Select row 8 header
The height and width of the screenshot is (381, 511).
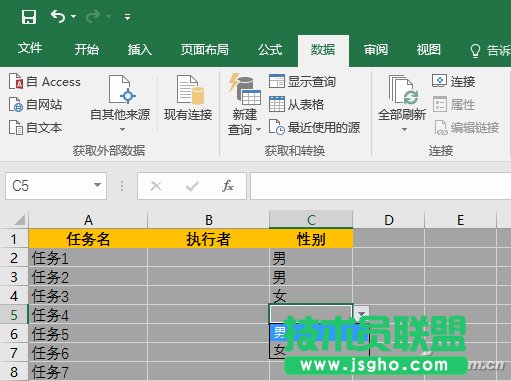(14, 372)
